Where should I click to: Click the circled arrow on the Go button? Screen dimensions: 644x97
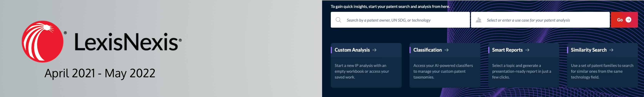pos(628,20)
